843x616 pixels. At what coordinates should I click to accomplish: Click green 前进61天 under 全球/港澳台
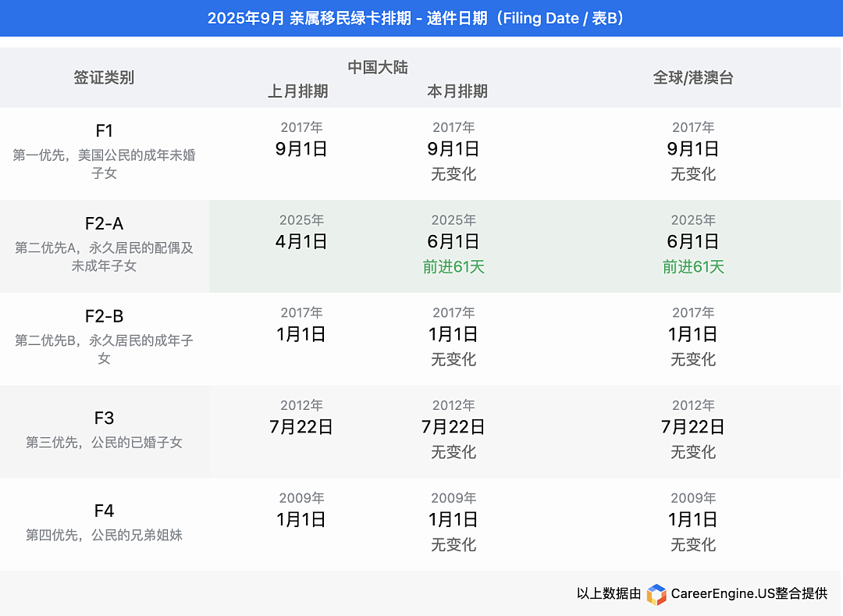tap(693, 266)
